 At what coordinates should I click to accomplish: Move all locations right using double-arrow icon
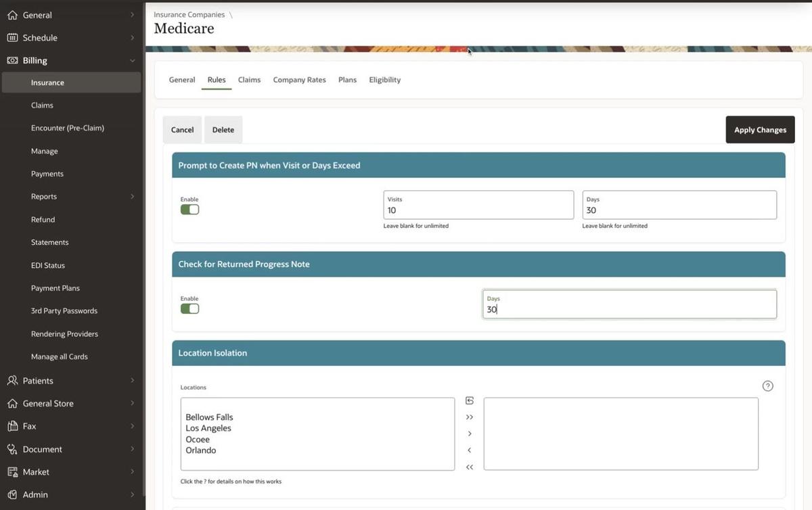tap(469, 417)
